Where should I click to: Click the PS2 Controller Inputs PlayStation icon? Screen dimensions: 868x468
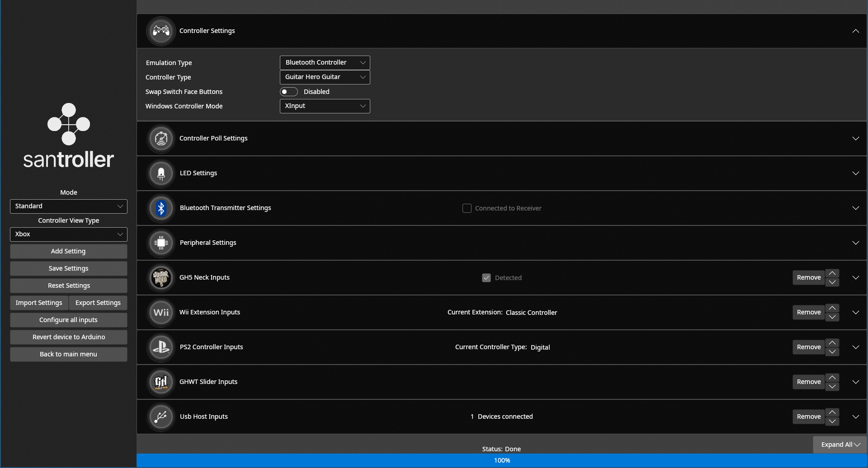161,347
